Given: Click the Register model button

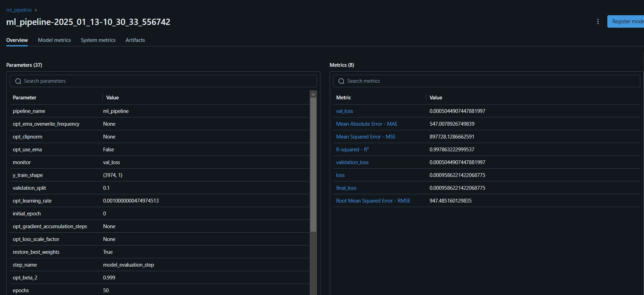Looking at the screenshot, I should tap(626, 21).
